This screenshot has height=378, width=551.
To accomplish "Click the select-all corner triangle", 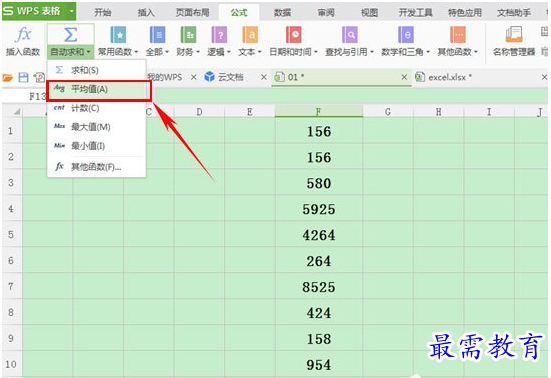I will [16, 112].
